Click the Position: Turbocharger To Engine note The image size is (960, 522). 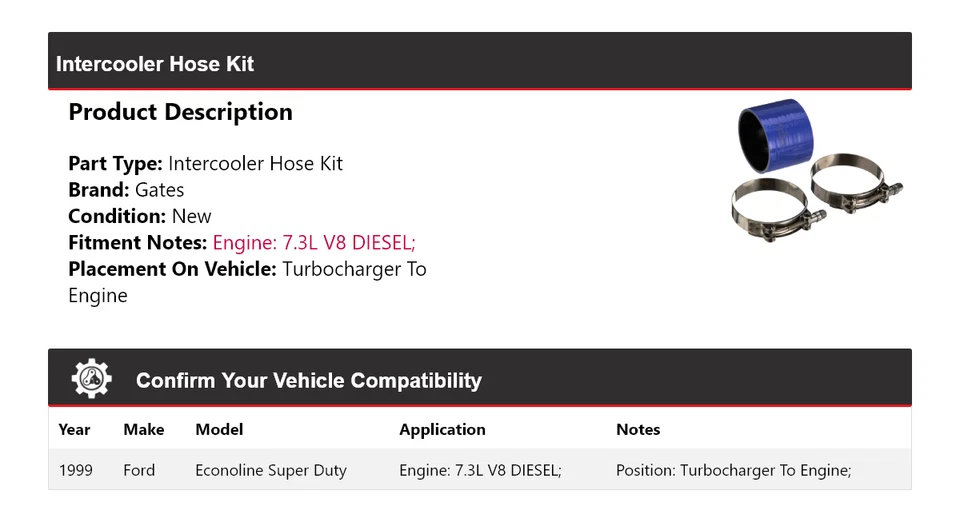tap(733, 469)
